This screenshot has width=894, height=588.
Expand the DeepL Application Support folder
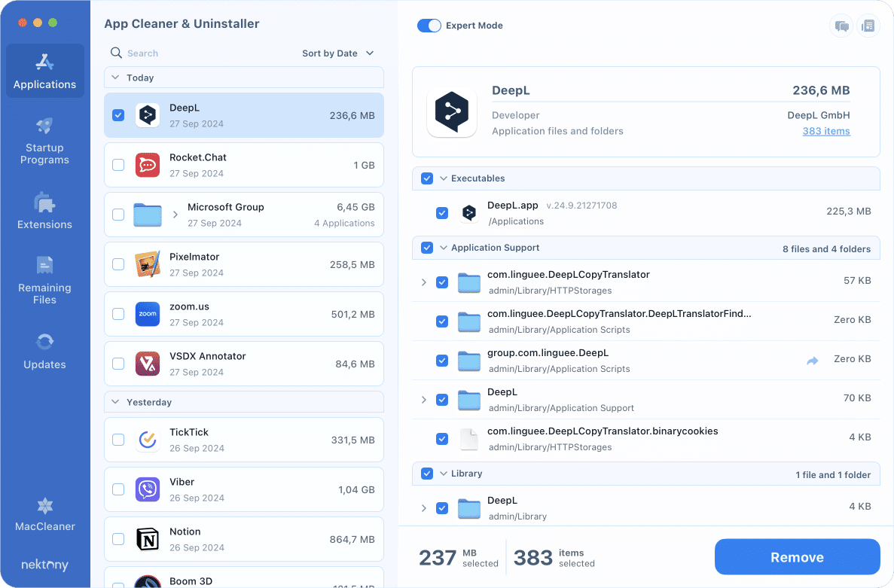point(423,400)
